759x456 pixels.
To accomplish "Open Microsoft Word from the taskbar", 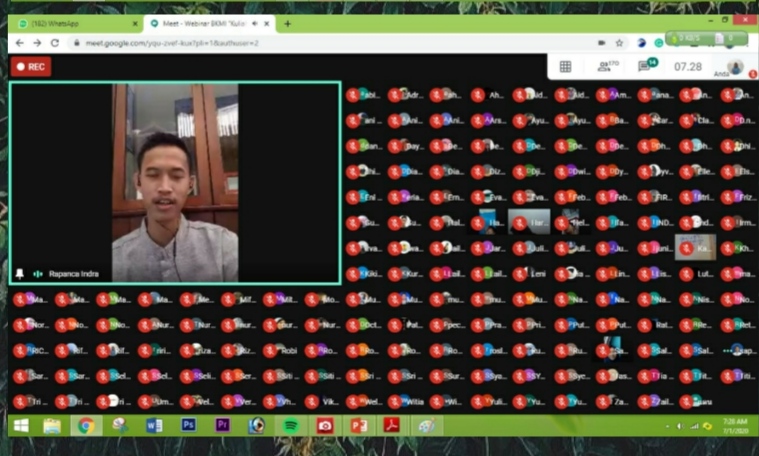I will (154, 425).
